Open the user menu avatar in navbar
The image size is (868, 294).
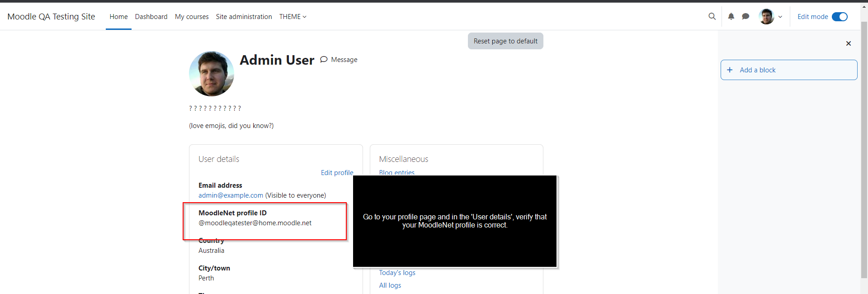pyautogui.click(x=766, y=16)
